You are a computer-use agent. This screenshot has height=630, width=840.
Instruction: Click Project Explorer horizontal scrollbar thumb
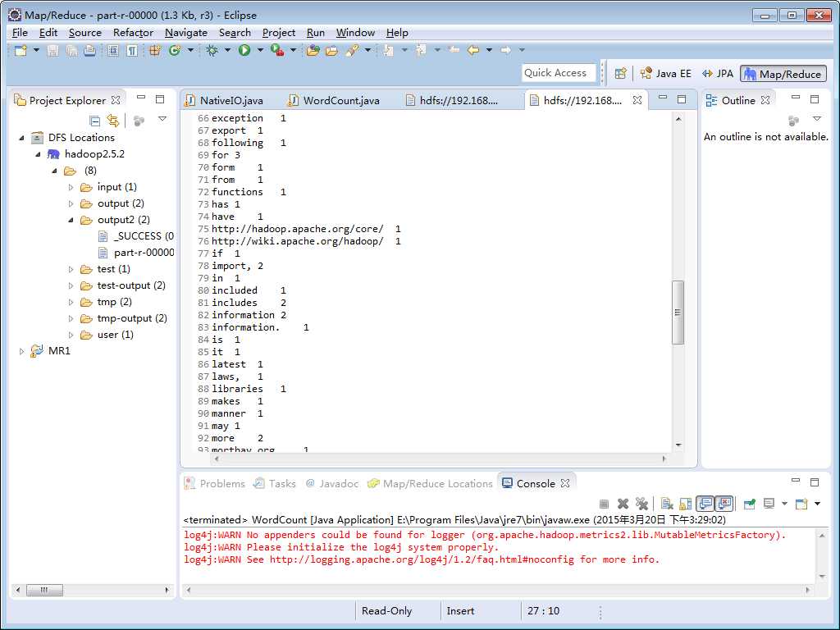(x=44, y=591)
